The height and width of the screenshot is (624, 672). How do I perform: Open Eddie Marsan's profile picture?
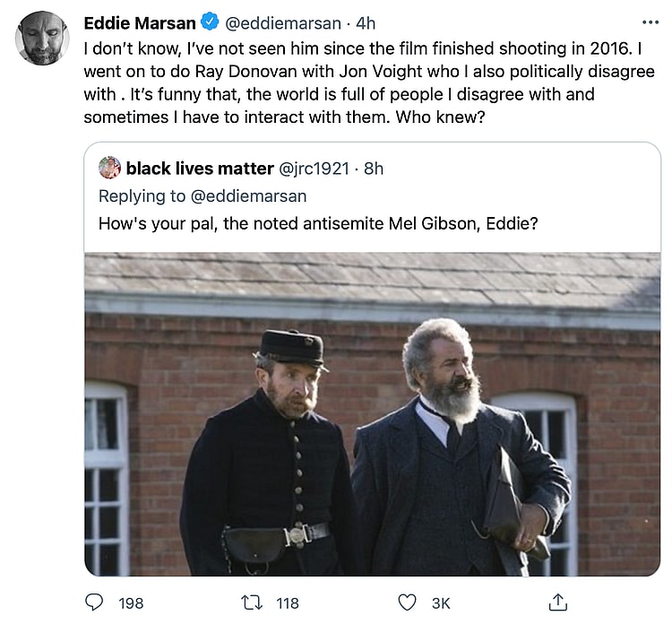tap(43, 39)
